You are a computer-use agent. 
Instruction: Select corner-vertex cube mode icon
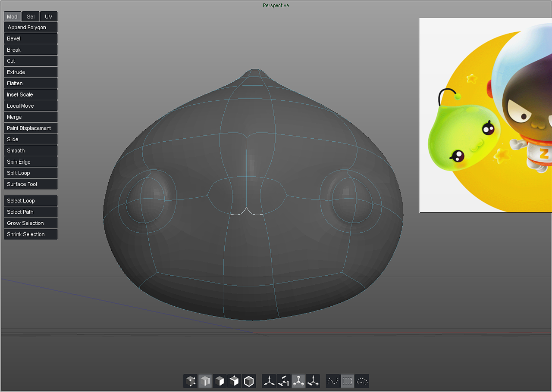(234, 381)
